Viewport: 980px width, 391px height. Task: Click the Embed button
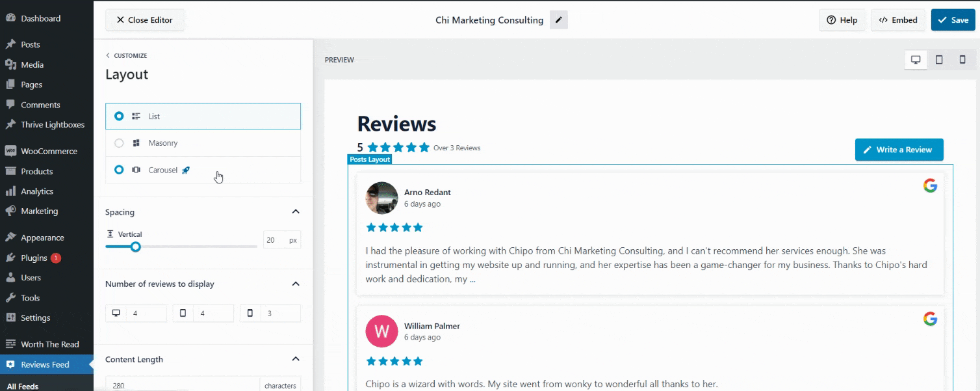898,20
